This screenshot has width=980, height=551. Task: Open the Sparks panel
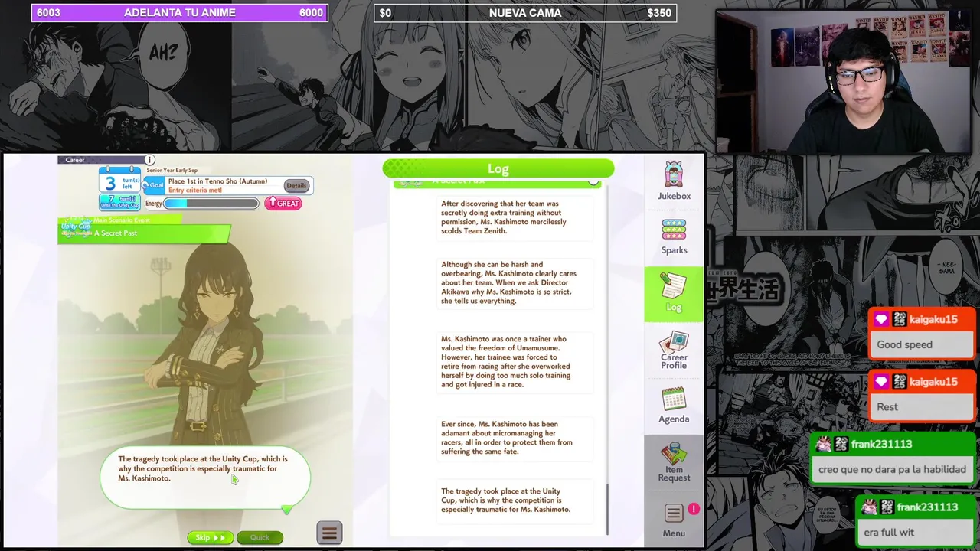pyautogui.click(x=674, y=236)
